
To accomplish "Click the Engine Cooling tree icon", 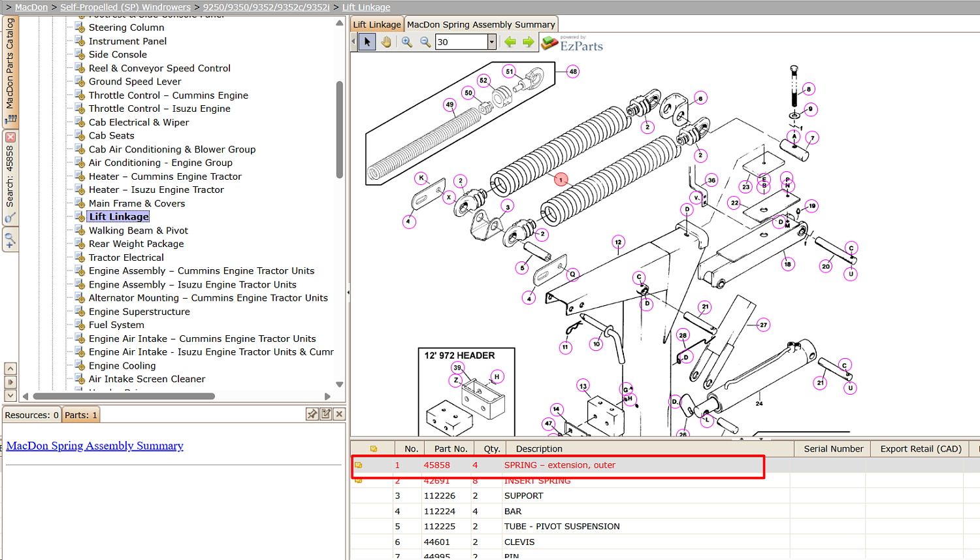I will pyautogui.click(x=80, y=365).
